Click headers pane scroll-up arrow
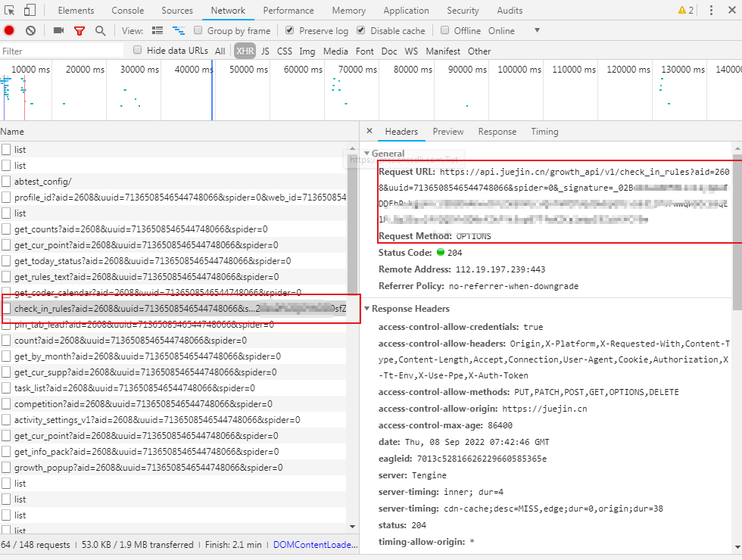This screenshot has width=742, height=560. [737, 148]
